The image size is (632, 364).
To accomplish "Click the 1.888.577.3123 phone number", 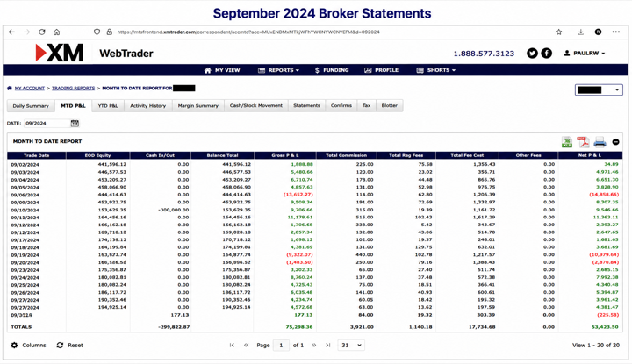I will coord(484,54).
